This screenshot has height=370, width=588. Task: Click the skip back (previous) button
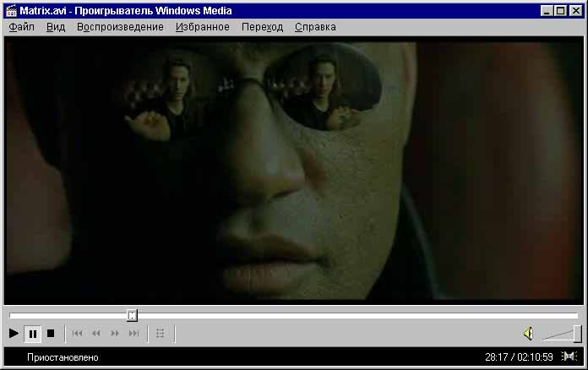[77, 334]
